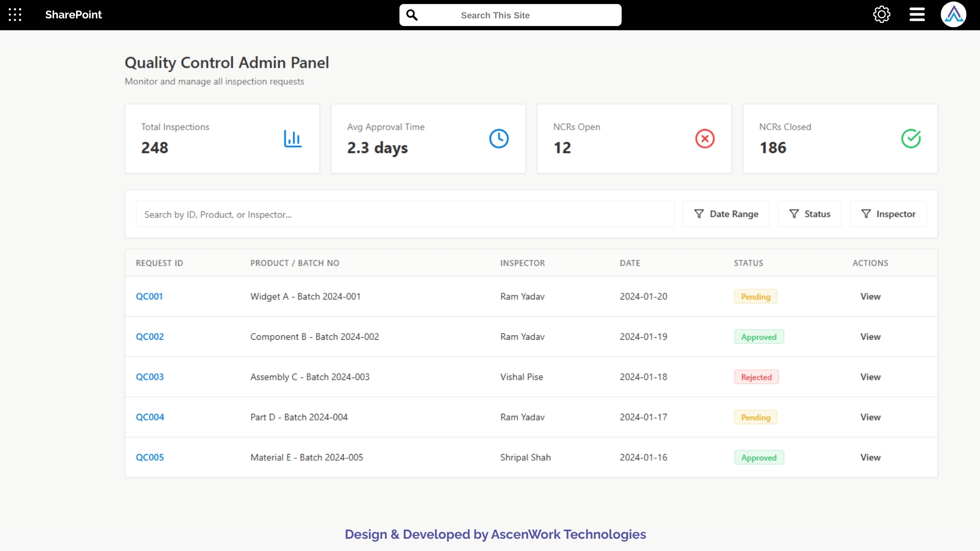Viewport: 980px width, 551px height.
Task: Click the green check icon on NCRs Closed
Action: point(911,138)
